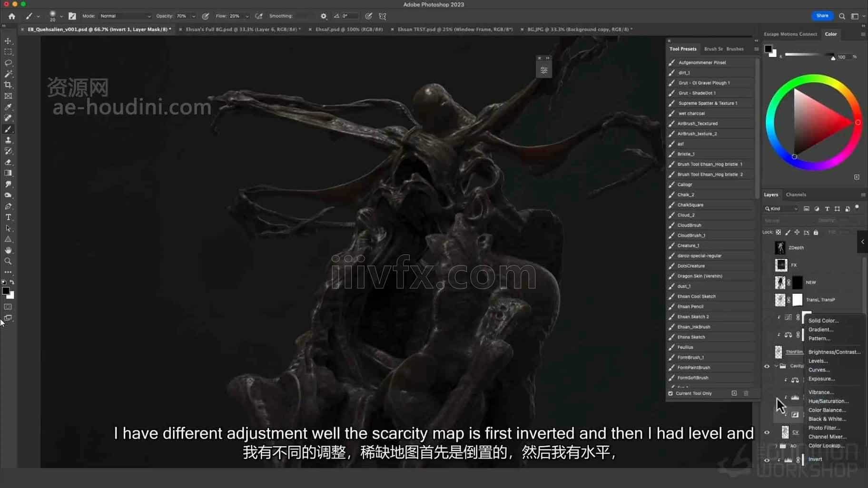Open the brush preset picker arrow
This screenshot has width=868, height=488.
coord(61,17)
